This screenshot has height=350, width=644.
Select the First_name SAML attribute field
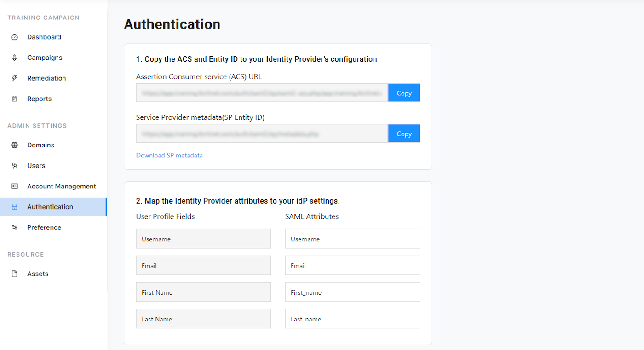(352, 292)
